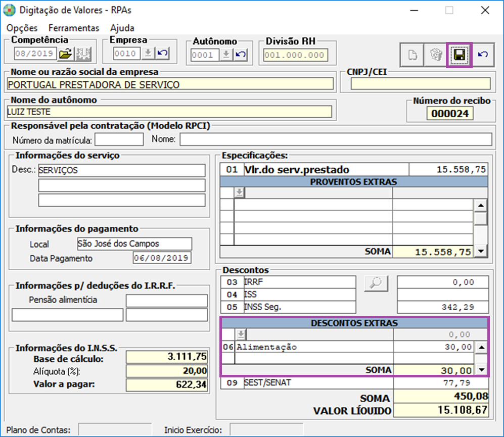Click the Descontos SOMA total 450,08

pos(441,397)
